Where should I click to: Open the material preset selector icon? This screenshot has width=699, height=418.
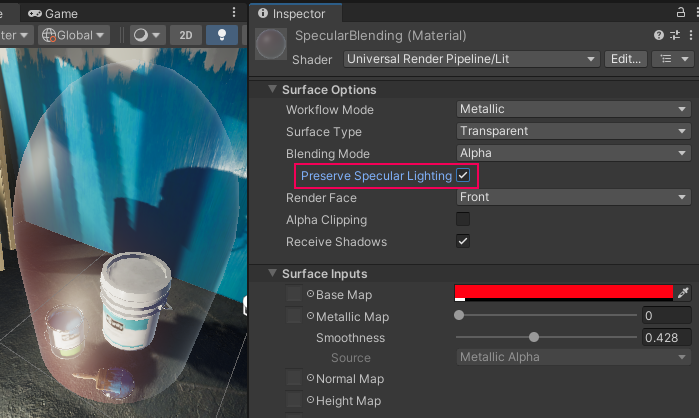(x=675, y=35)
